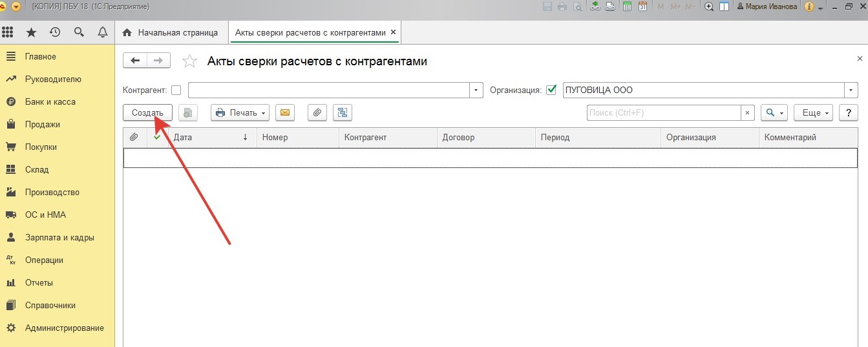Open the Печать dropdown menu
The width and height of the screenshot is (868, 347).
(240, 113)
